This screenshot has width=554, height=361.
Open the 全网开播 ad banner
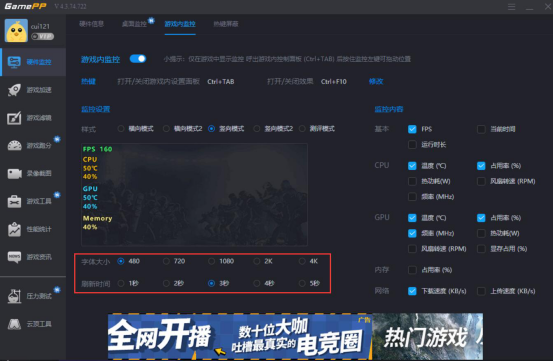click(240, 337)
